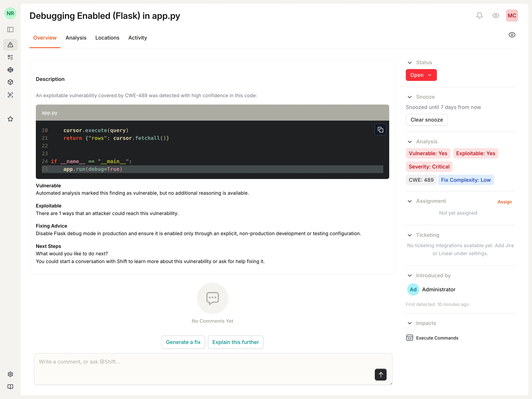This screenshot has width=532, height=399.
Task: Switch to the Analysis tab
Action: 76,38
